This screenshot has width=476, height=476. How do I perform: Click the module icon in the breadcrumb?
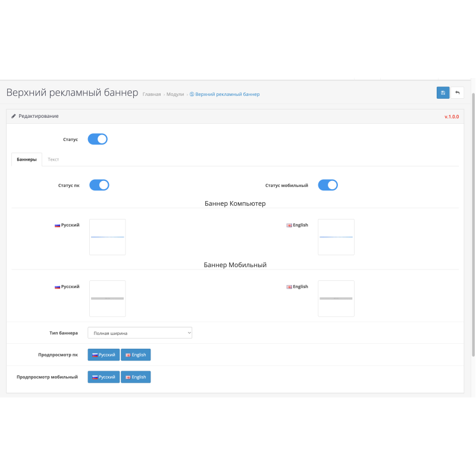pyautogui.click(x=191, y=94)
